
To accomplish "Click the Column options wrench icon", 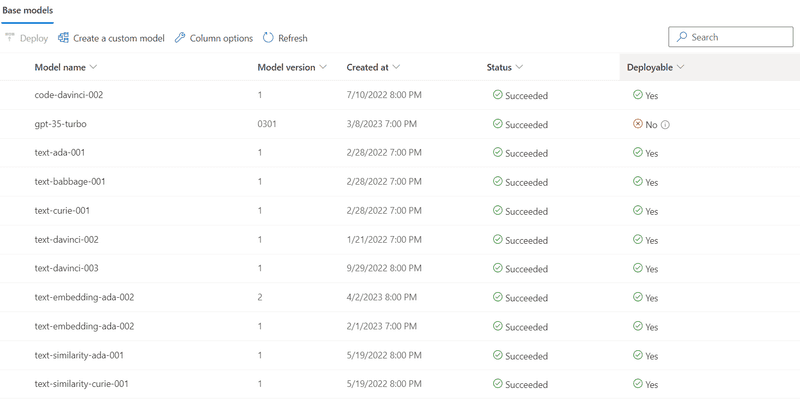I will [x=180, y=38].
